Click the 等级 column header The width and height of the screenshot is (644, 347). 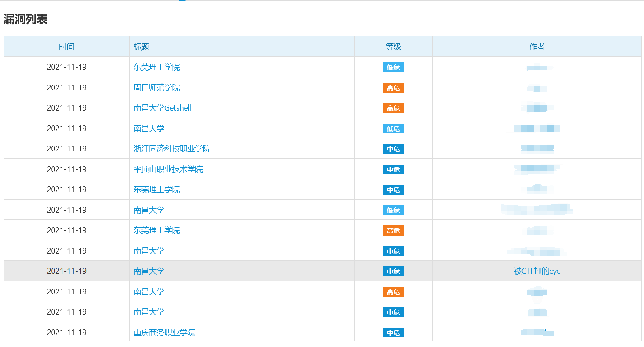click(393, 47)
